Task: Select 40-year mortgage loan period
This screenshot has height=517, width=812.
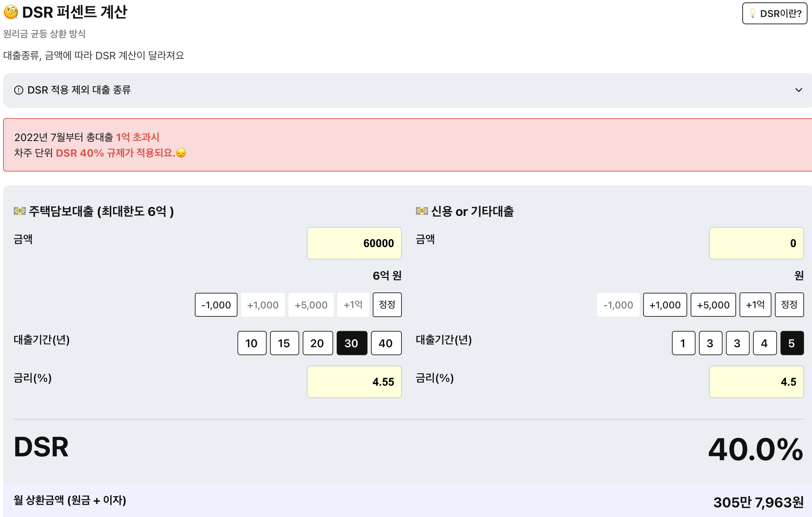Action: coord(386,343)
